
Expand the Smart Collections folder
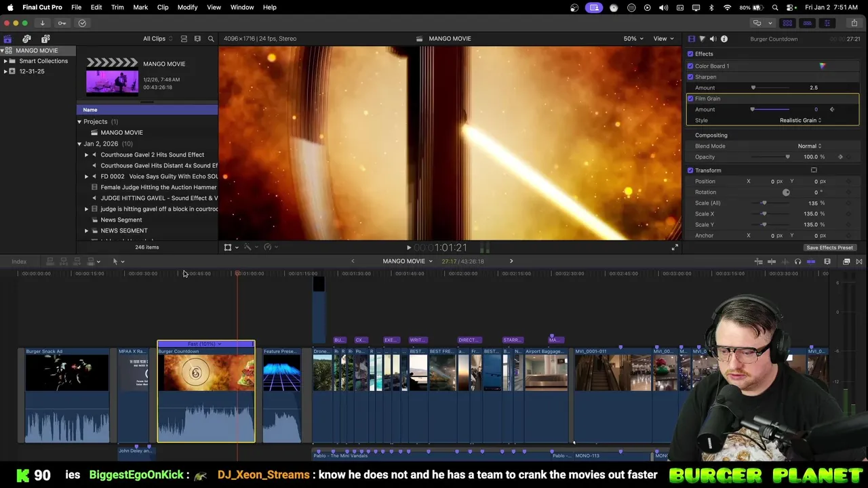(x=5, y=61)
